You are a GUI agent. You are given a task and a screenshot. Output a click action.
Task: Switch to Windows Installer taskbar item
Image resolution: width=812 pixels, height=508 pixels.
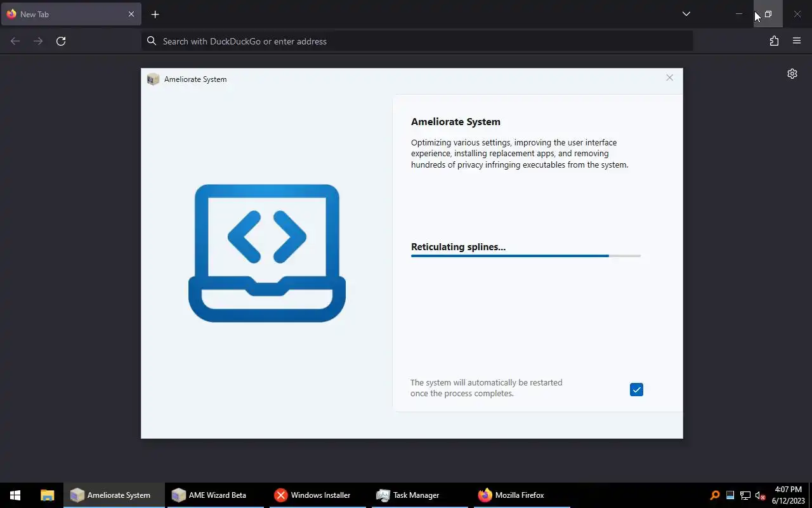pos(317,495)
